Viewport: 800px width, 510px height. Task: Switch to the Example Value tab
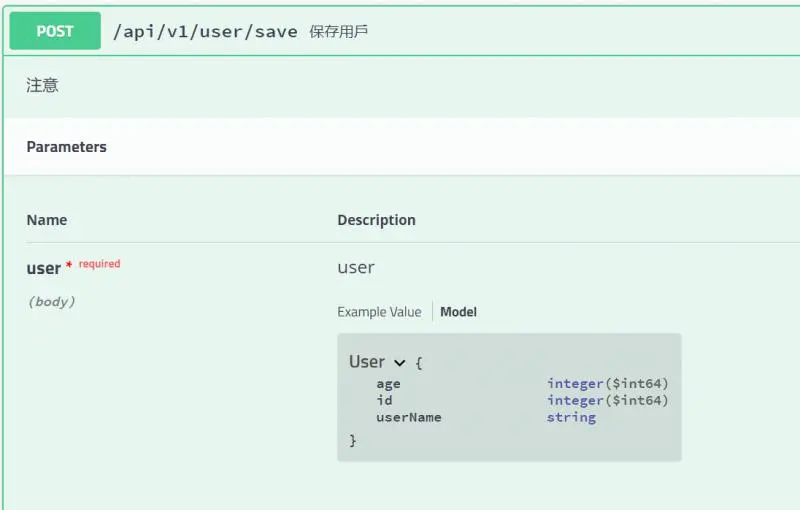pos(379,312)
